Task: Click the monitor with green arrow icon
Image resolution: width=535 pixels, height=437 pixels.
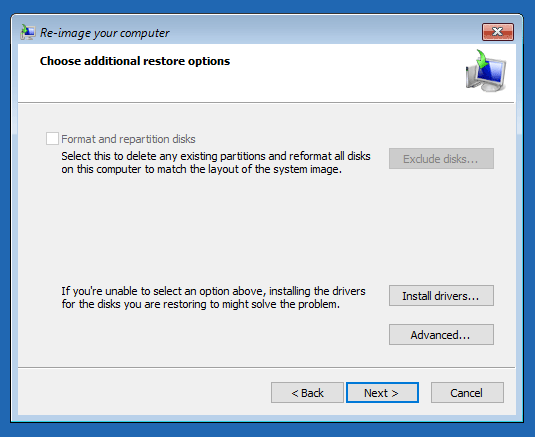Action: (486, 71)
